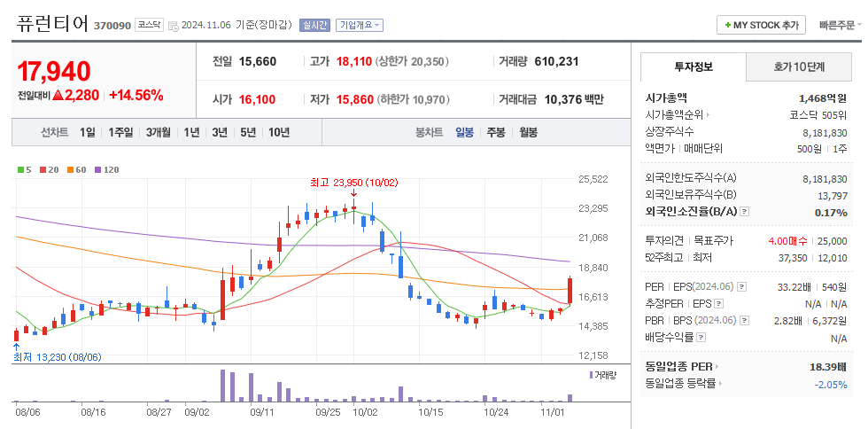Click the purple 120-day moving average legend
Screen dimensions: 868x429
point(106,170)
